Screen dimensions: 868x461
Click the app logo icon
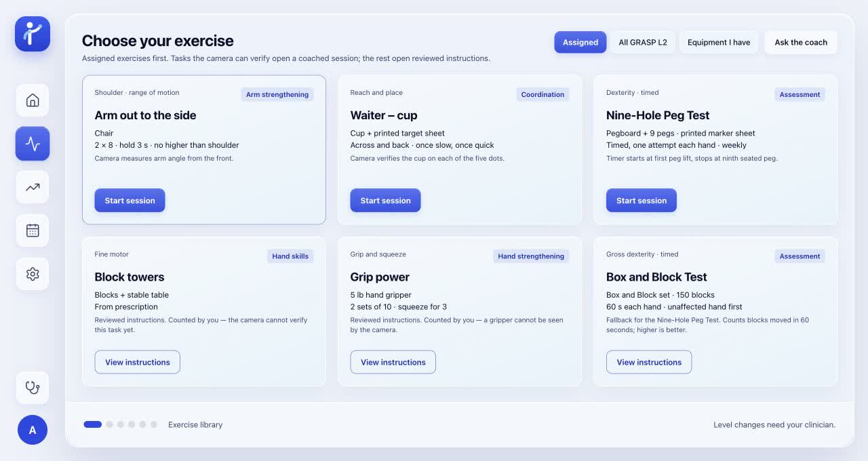(x=33, y=34)
